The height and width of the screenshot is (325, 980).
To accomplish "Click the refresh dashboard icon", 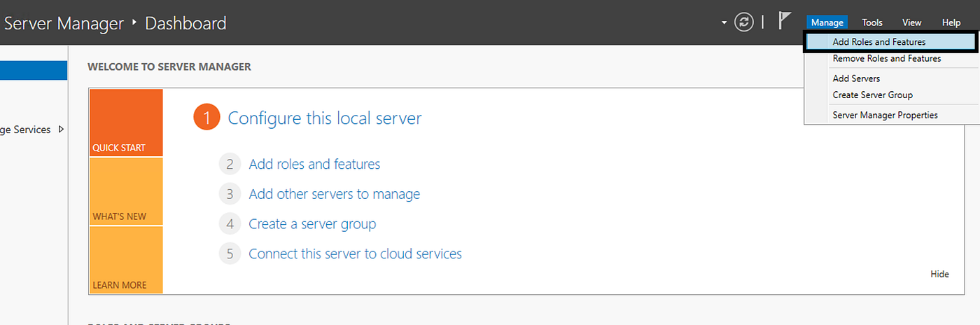I will (743, 22).
